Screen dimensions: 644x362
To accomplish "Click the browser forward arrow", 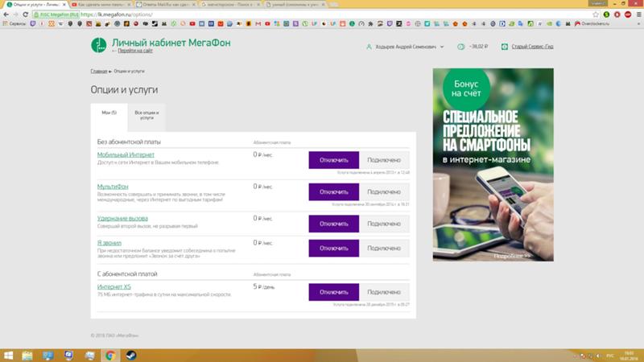I will (15, 14).
